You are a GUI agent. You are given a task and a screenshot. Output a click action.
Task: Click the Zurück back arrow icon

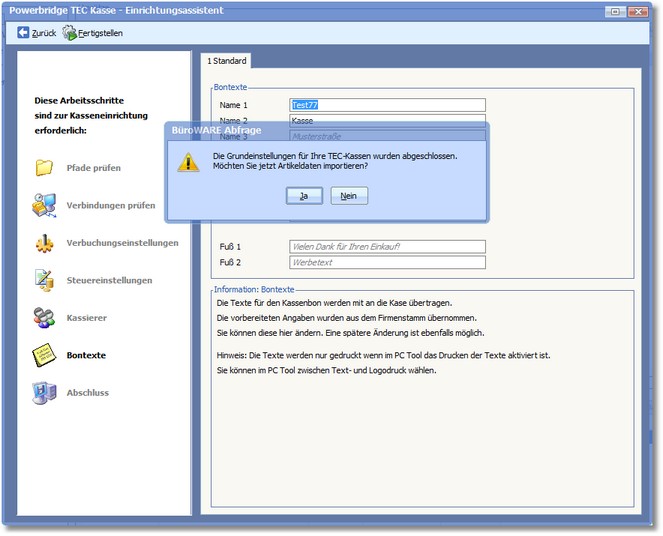[23, 33]
